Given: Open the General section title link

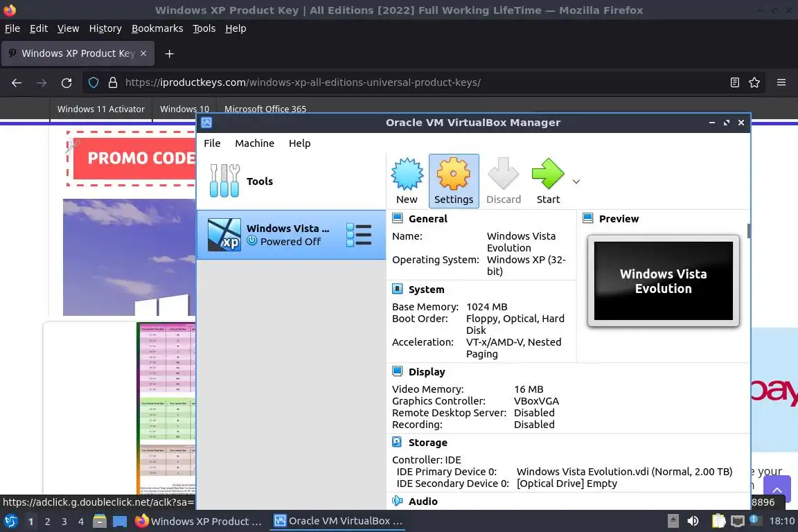Looking at the screenshot, I should (x=428, y=219).
